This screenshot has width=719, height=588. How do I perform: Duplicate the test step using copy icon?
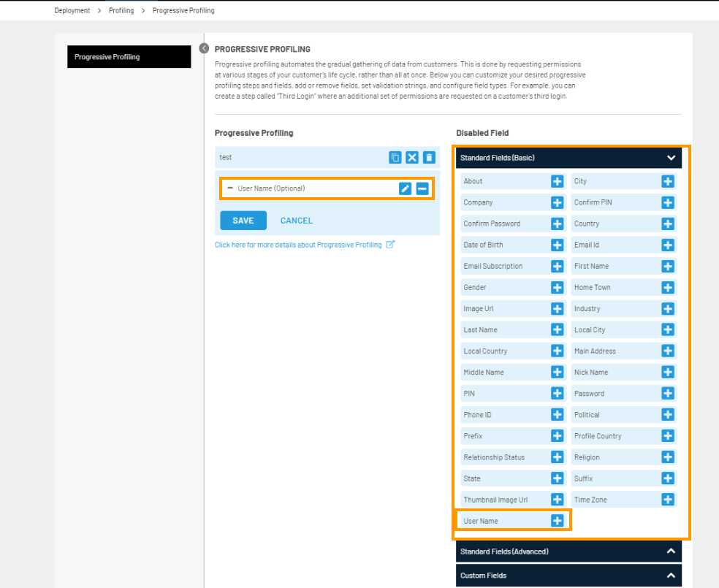(x=395, y=157)
